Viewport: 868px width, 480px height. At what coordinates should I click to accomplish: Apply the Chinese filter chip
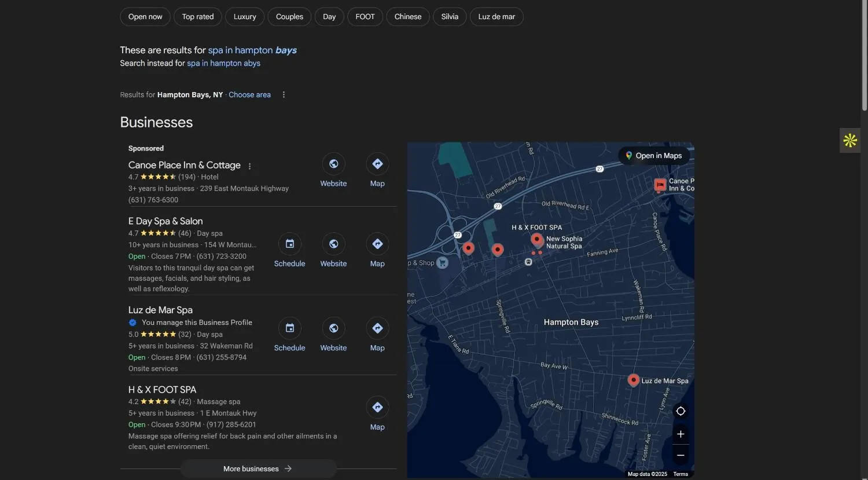click(x=408, y=17)
